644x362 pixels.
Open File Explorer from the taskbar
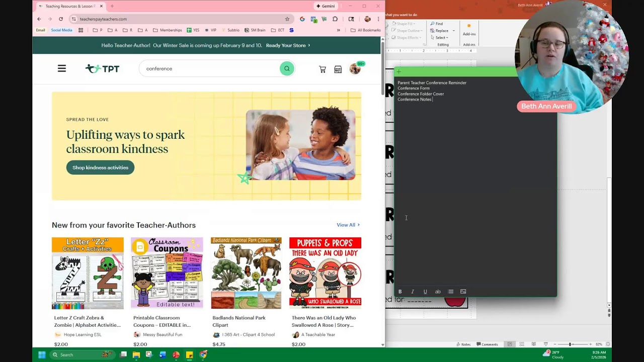click(x=136, y=354)
